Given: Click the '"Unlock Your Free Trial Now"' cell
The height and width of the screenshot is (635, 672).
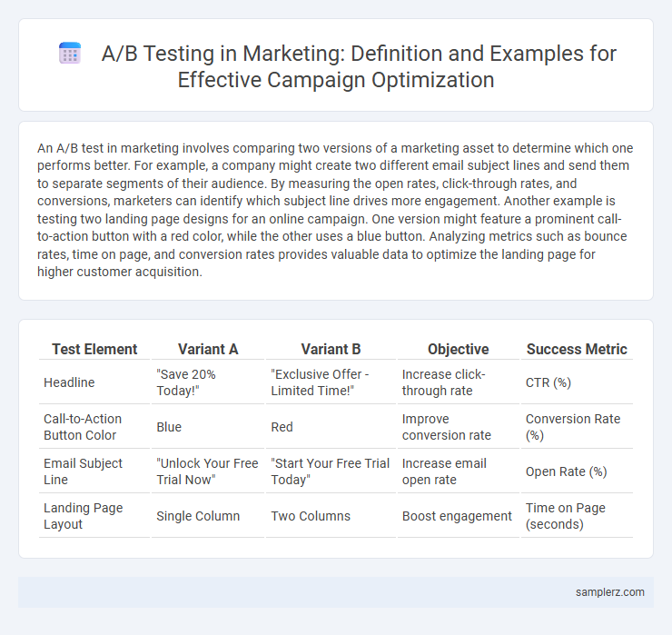Looking at the screenshot, I should [x=208, y=471].
